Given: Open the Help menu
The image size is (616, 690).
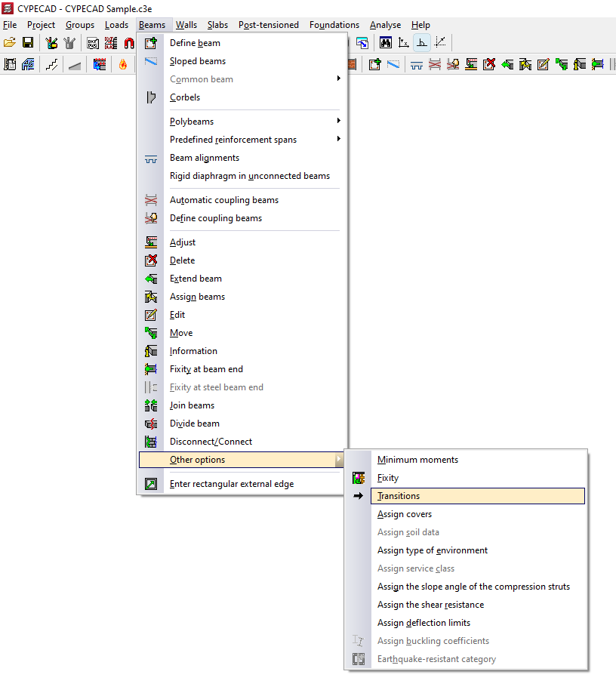Looking at the screenshot, I should coord(420,25).
